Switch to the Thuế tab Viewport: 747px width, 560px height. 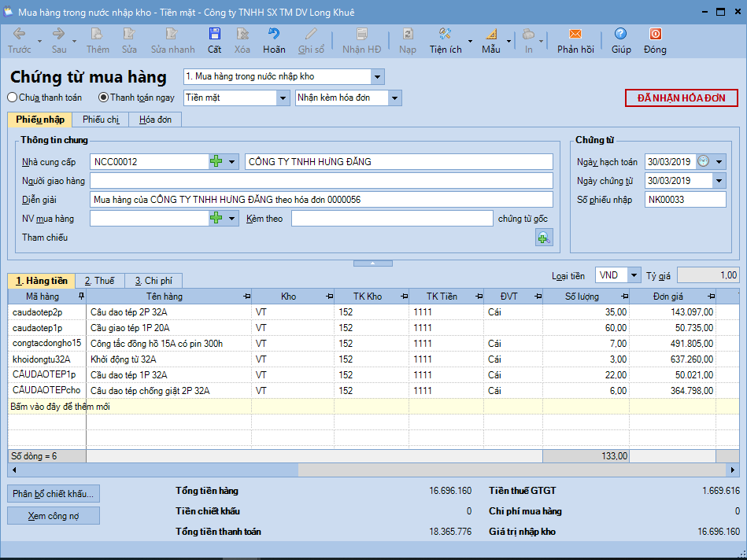[x=99, y=281]
